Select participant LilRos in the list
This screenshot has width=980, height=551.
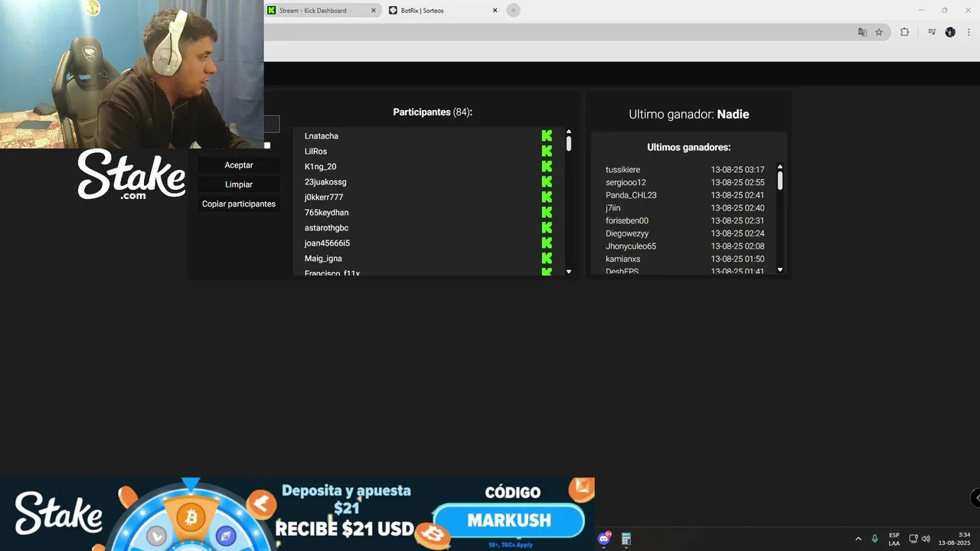[x=315, y=151]
